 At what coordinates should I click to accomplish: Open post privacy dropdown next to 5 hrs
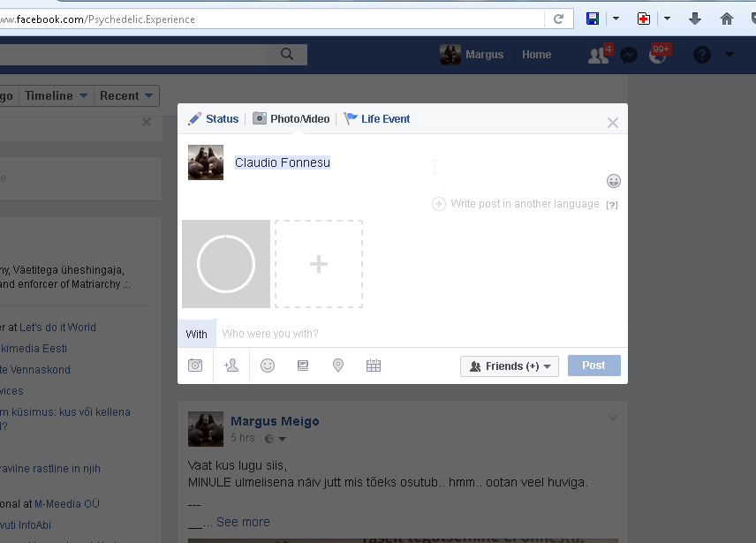coord(276,439)
